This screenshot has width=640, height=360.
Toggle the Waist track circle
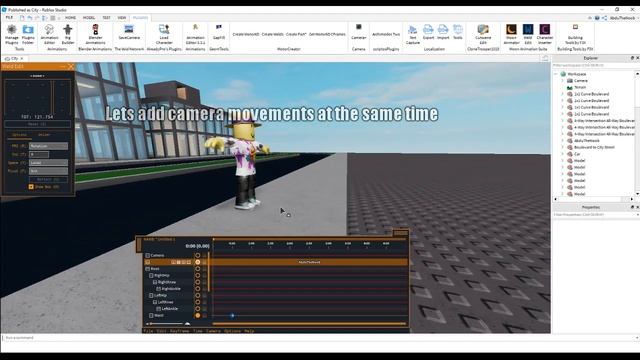(198, 316)
